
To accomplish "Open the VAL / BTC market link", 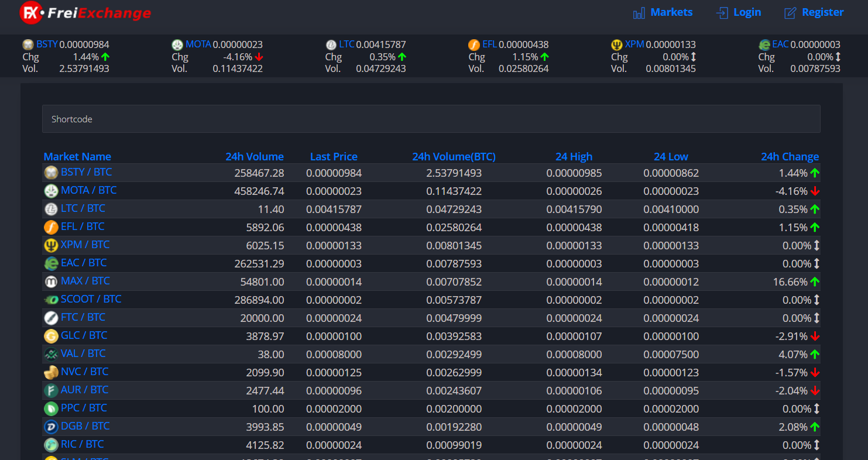I will tap(83, 353).
